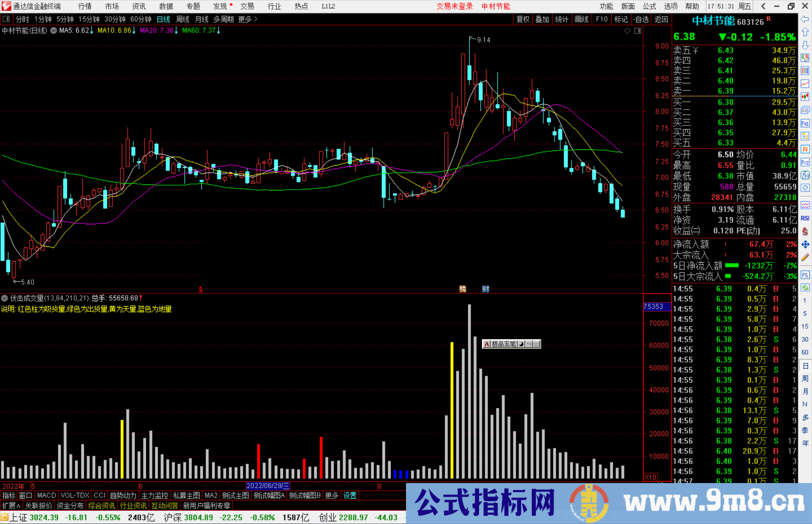The image size is (812, 524).
Task: Click the back arrow sidebar icon
Action: 805,19
